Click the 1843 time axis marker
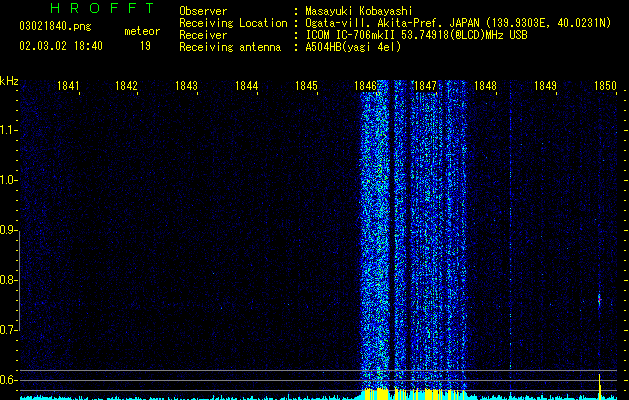Screen dimensions: 629x400 pyautogui.click(x=187, y=86)
